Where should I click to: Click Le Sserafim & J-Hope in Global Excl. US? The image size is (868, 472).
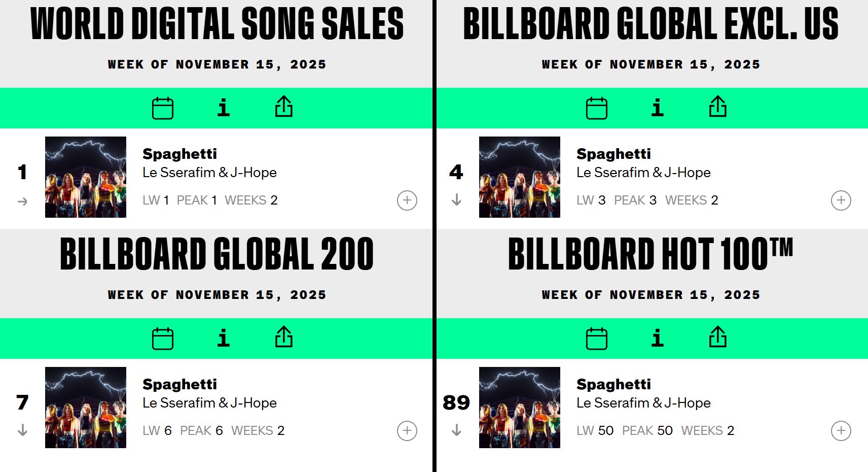(643, 173)
